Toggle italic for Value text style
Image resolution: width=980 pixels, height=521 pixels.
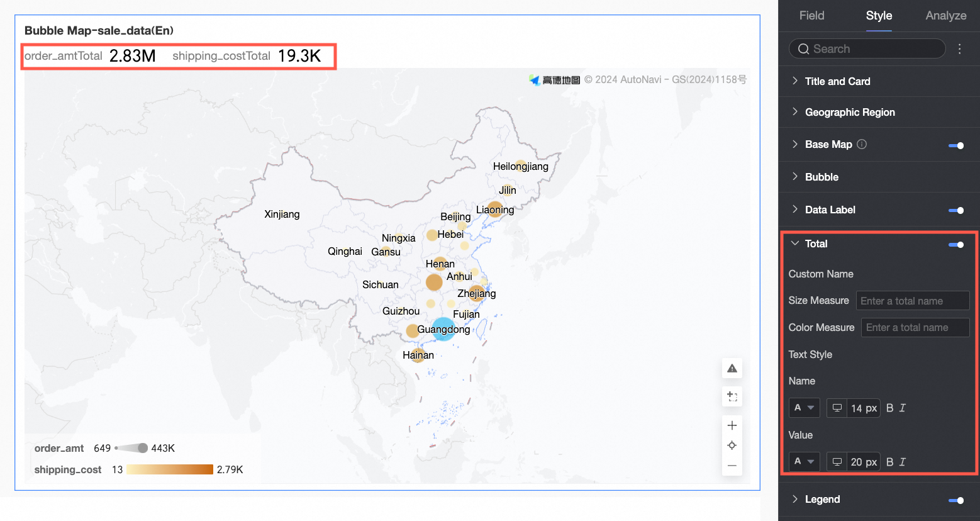(903, 462)
